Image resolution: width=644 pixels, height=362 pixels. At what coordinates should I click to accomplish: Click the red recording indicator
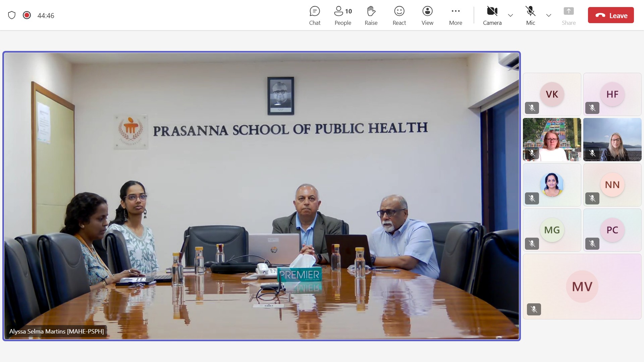click(27, 15)
